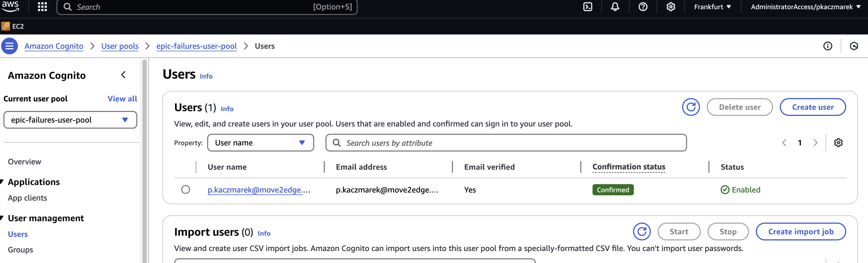Screen dimensions: 868x263
Task: Open console settings gear in top bar
Action: click(671, 7)
